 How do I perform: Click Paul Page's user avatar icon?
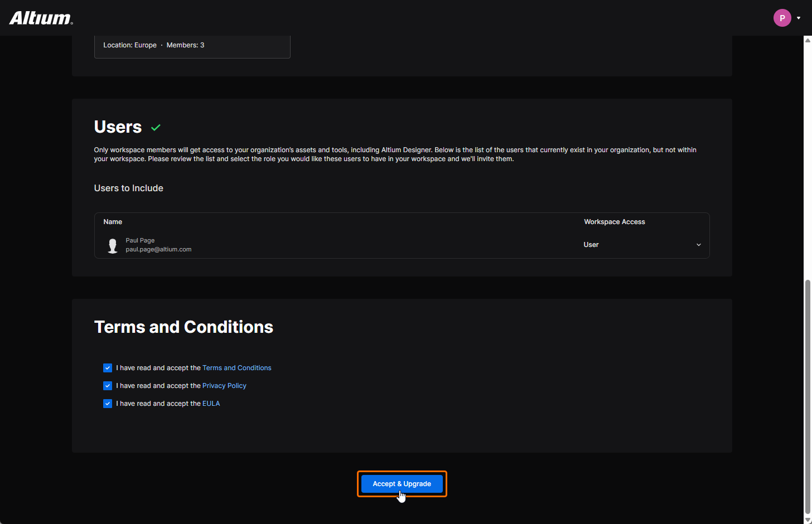pyautogui.click(x=113, y=245)
